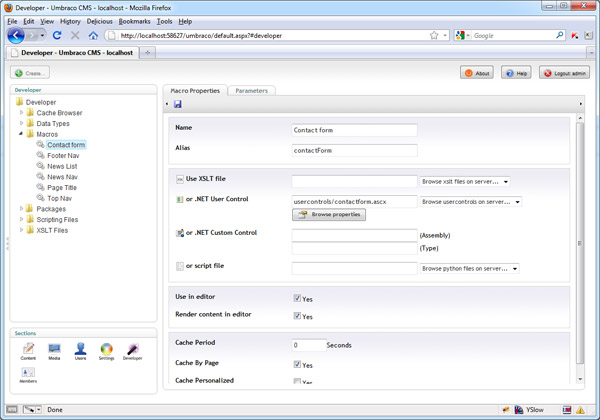Open Browse python files on server dropdown
The image size is (600, 420).
[x=469, y=269]
